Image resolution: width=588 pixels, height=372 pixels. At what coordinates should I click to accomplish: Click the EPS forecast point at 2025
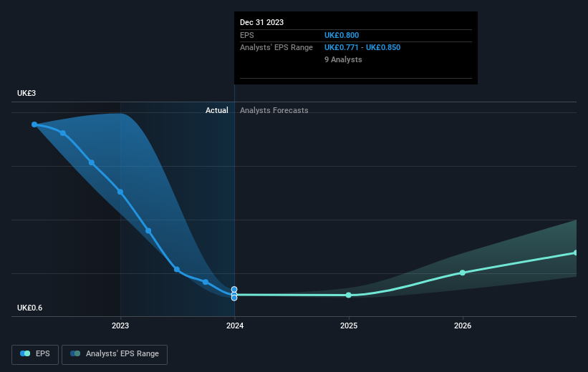tap(349, 295)
